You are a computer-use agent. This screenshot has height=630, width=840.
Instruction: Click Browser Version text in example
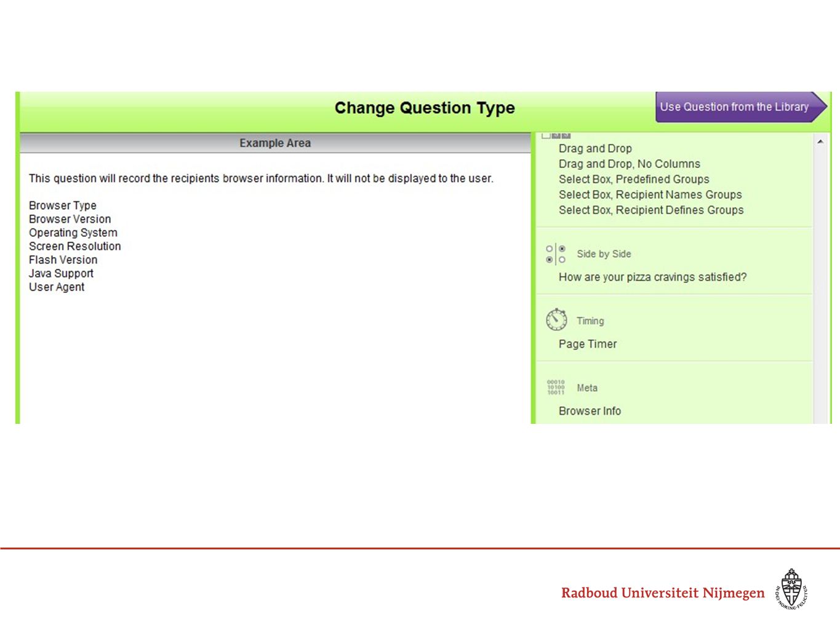[x=70, y=219]
